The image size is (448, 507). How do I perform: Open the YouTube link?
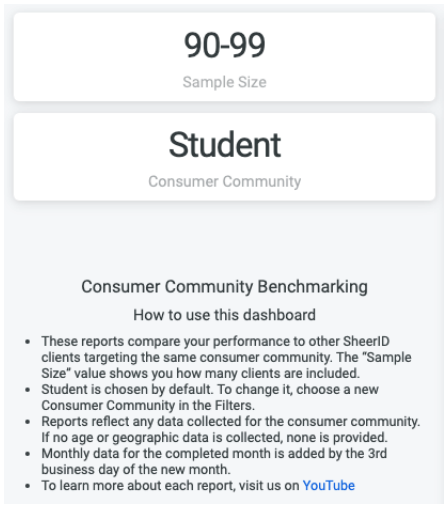329,485
